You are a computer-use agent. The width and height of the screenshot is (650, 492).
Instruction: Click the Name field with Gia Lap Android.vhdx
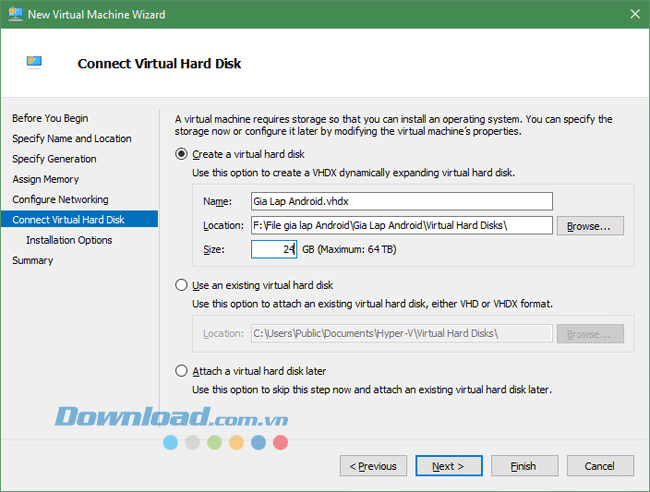tap(402, 201)
